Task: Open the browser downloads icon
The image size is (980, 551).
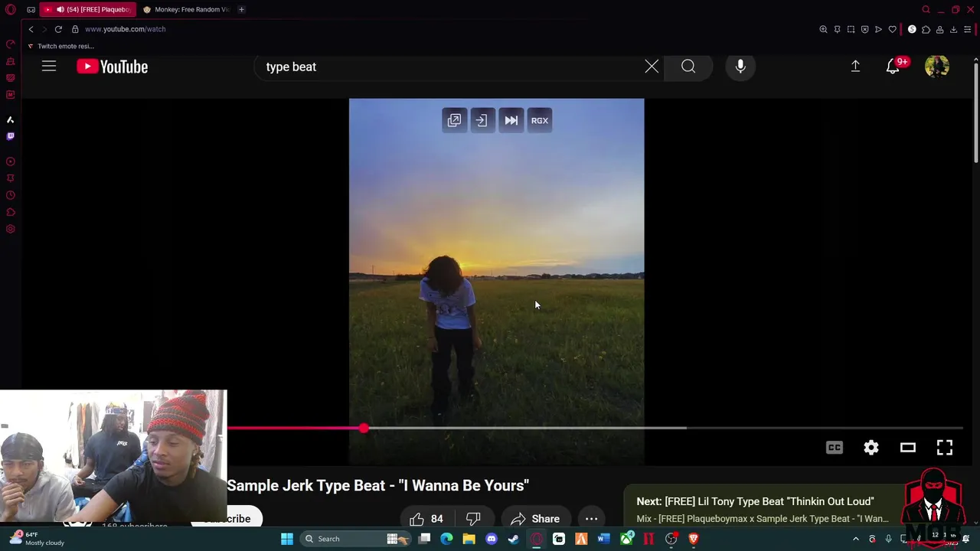Action: click(x=953, y=29)
